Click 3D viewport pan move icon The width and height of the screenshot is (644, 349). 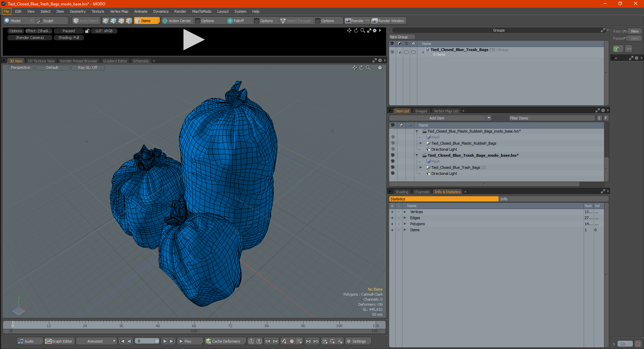(x=355, y=68)
